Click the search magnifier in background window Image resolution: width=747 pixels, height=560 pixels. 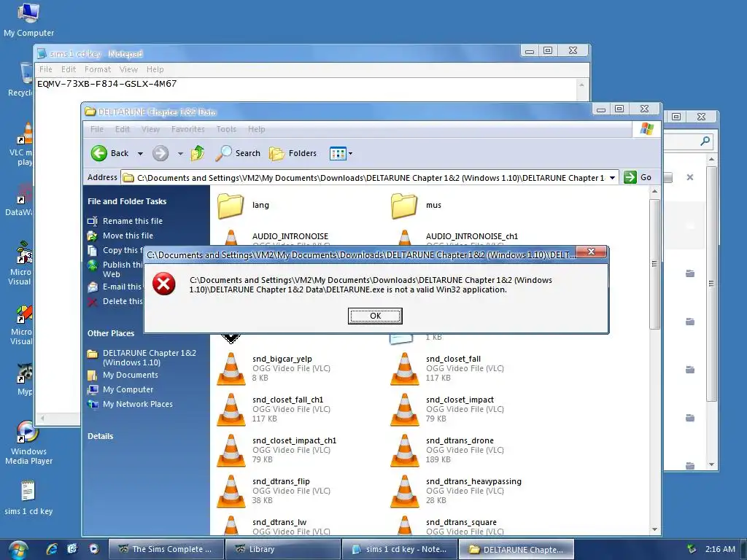pyautogui.click(x=705, y=141)
